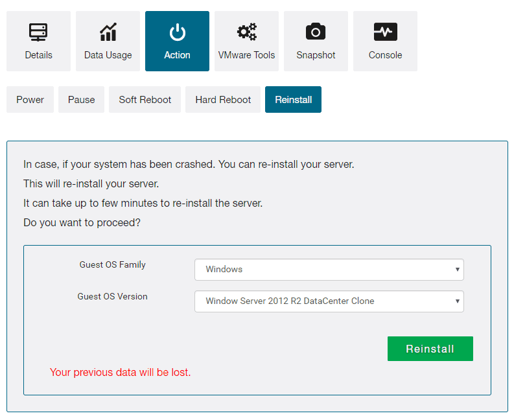Choose the Pause action

pyautogui.click(x=81, y=100)
